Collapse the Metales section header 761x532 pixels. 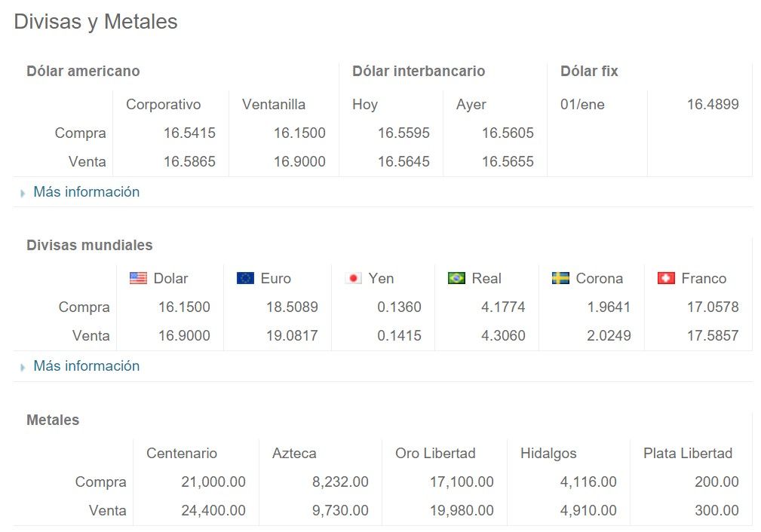pyautogui.click(x=53, y=420)
